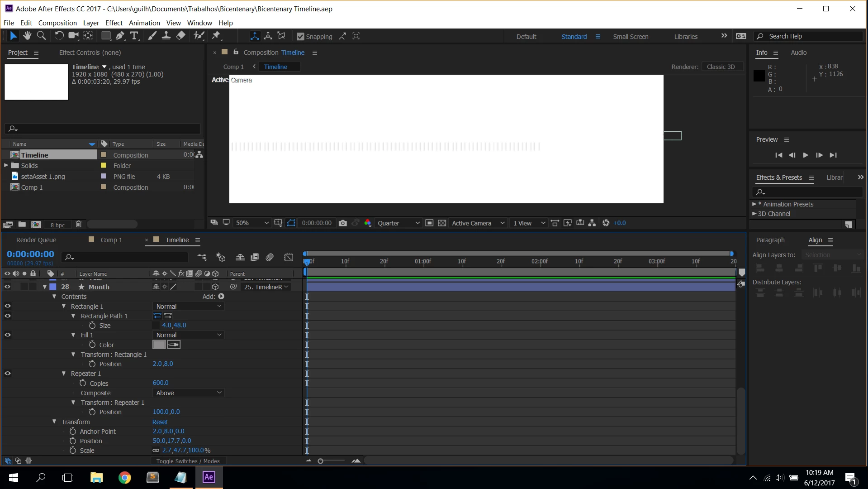Create a new folder in Project panel

tap(22, 224)
